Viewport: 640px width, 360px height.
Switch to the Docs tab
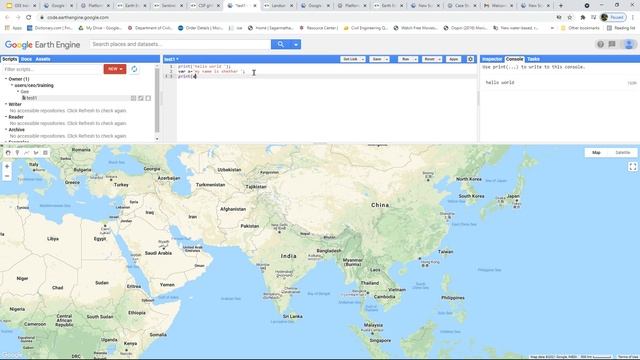click(x=26, y=59)
